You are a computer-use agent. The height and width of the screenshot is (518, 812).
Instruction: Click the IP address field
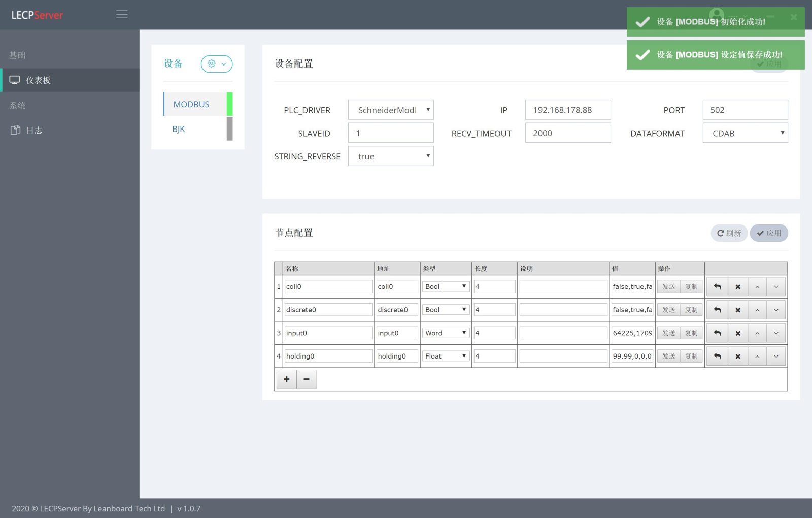tap(568, 110)
